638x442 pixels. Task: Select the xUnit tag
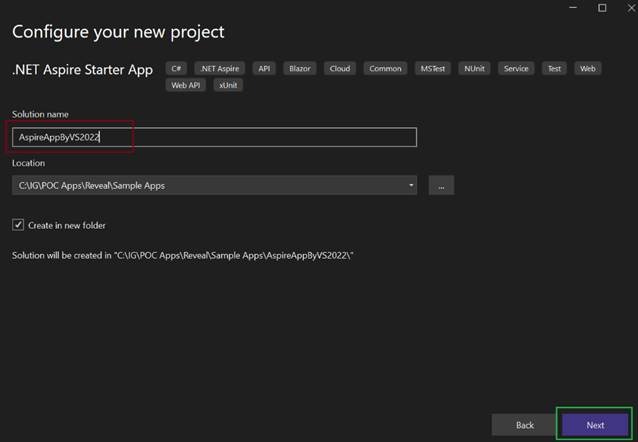click(228, 85)
